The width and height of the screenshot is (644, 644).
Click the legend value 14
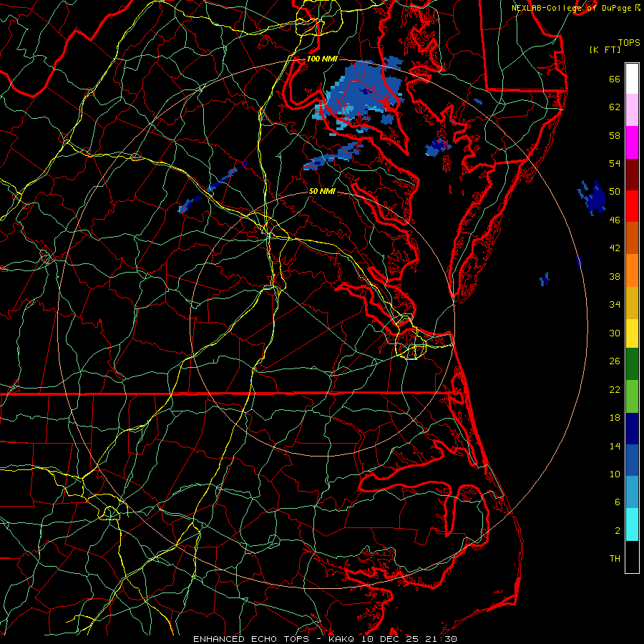(x=615, y=446)
